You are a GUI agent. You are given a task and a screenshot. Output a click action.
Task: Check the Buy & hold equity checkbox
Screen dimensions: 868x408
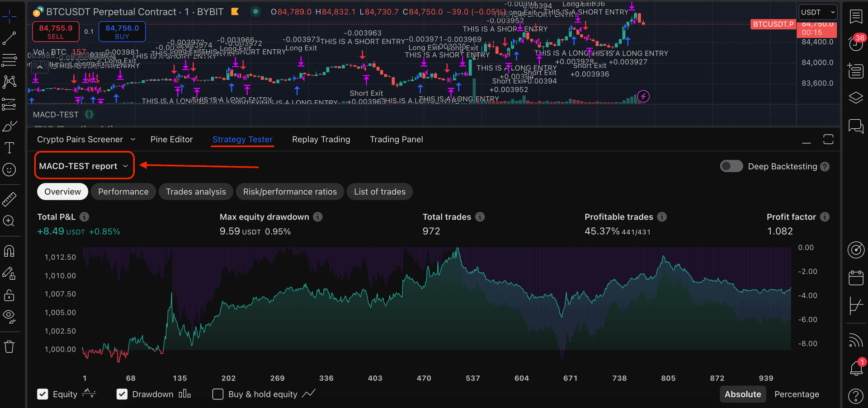click(x=218, y=394)
